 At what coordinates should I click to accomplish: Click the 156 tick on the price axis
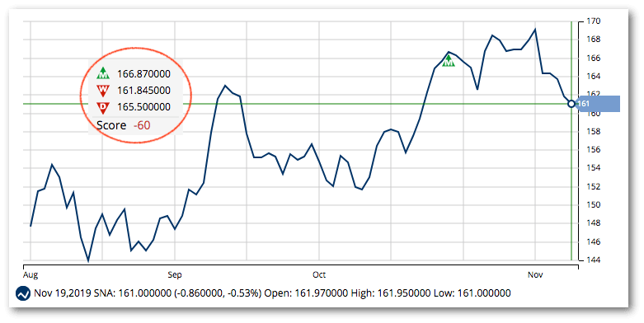click(595, 150)
